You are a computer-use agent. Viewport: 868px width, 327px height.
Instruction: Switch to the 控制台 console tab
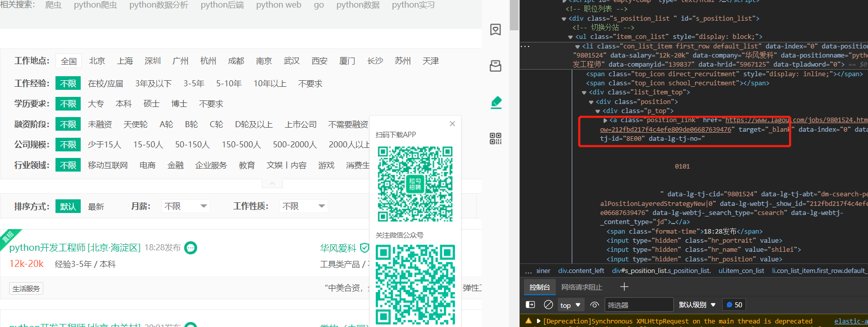(x=540, y=287)
